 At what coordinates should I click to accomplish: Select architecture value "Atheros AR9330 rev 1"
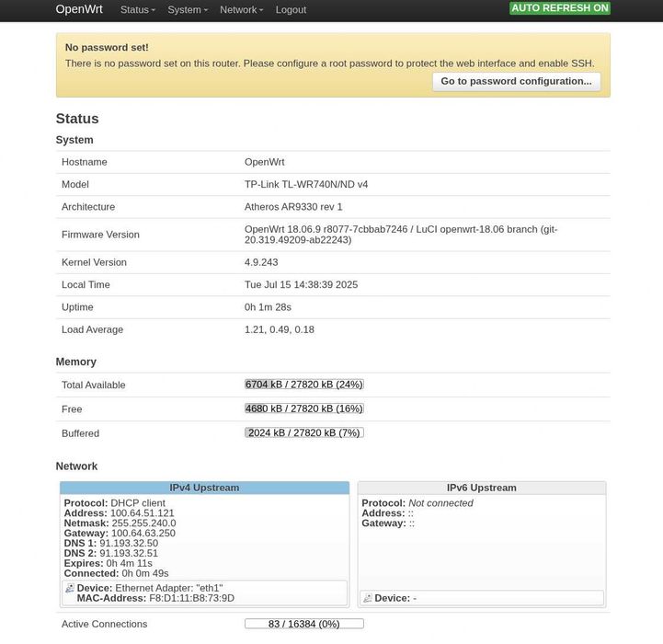coord(293,207)
